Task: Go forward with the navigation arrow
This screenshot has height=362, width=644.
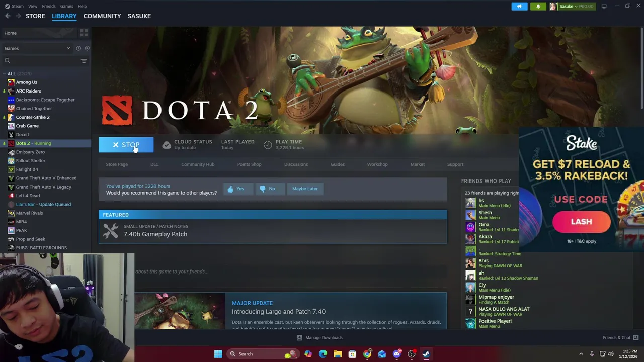Action: 18,16
